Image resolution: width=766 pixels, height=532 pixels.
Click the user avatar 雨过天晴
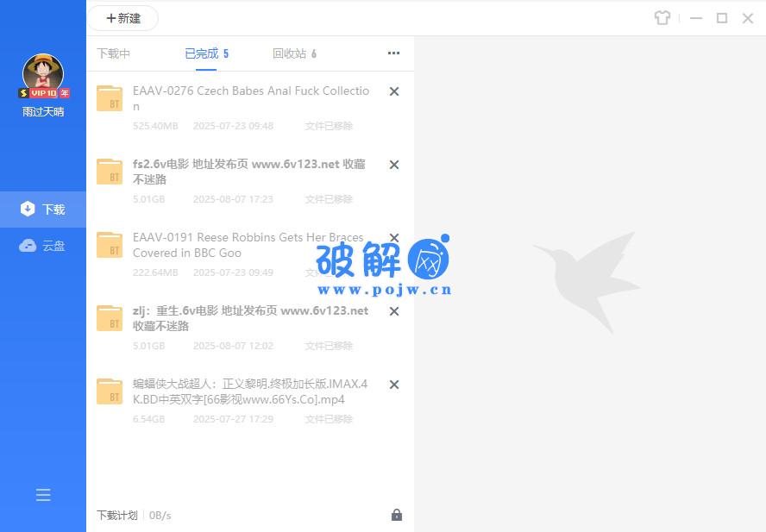pyautogui.click(x=42, y=70)
